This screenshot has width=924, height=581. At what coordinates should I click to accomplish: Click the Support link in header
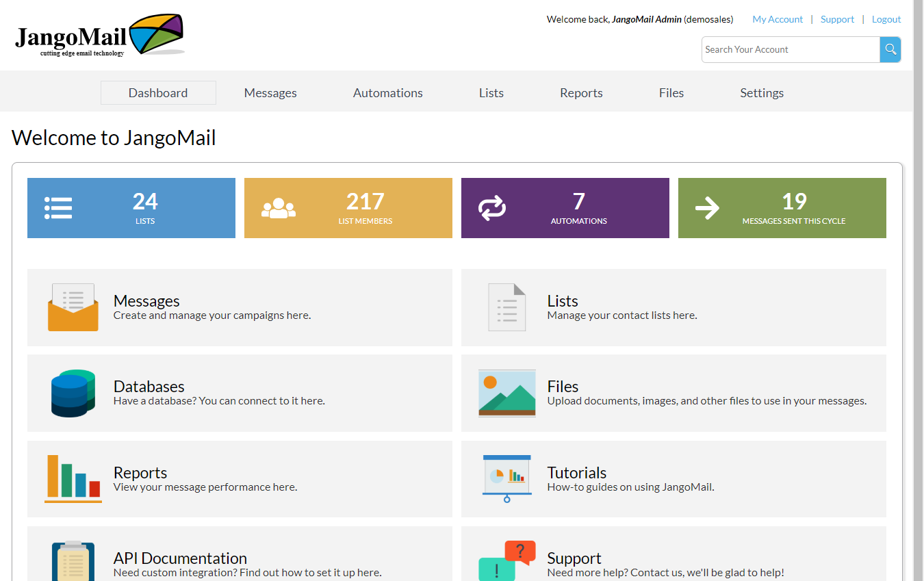pos(837,19)
